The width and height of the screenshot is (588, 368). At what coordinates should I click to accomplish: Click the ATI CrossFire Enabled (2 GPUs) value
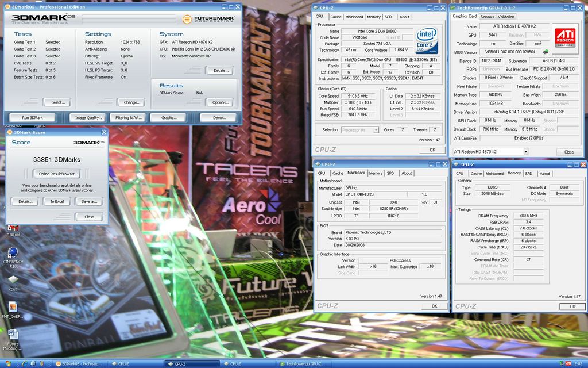(529, 138)
